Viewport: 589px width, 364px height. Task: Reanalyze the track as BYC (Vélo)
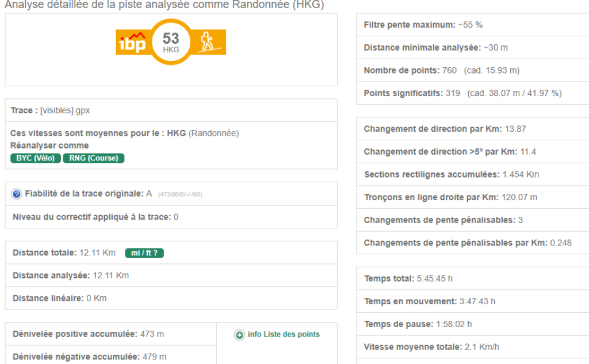(36, 158)
